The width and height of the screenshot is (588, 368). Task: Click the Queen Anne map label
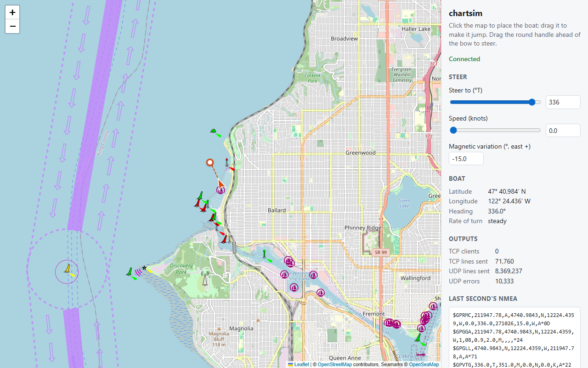coord(344,358)
